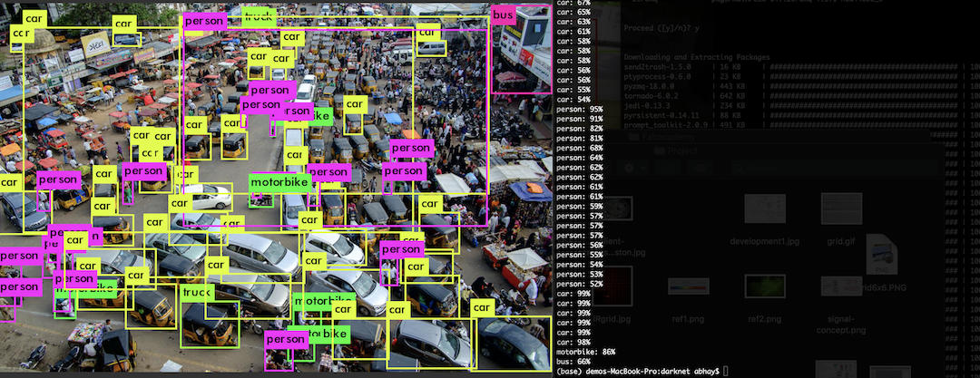Select the grid6x6.PNG file icon

tap(881, 255)
